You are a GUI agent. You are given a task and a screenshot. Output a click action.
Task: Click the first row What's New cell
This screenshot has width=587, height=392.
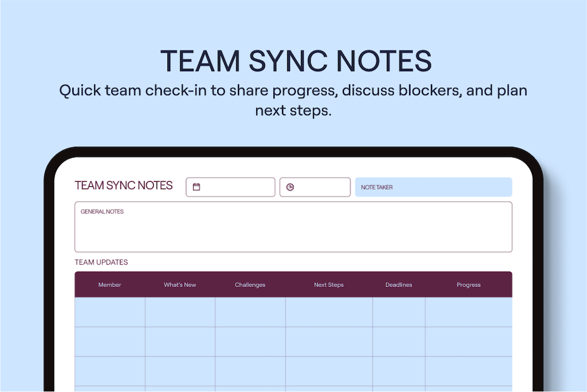[180, 312]
